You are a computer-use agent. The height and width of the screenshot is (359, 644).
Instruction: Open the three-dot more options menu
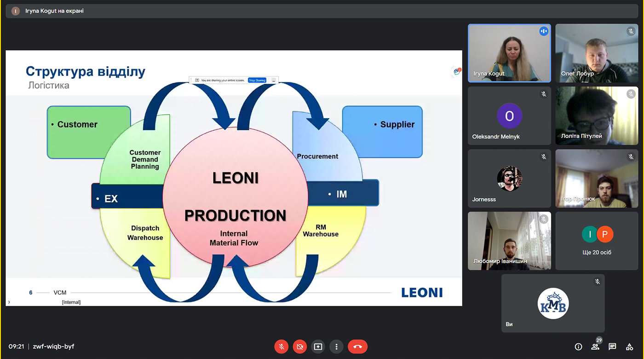(x=336, y=347)
